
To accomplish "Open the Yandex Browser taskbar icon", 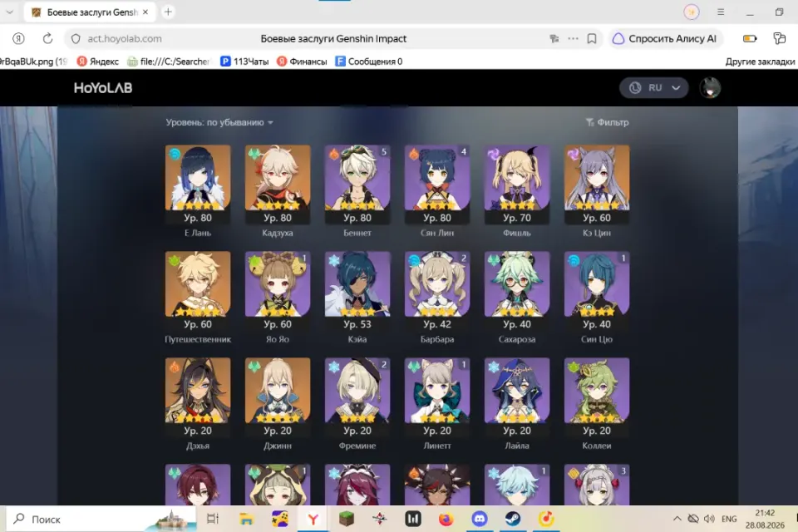I will point(313,519).
